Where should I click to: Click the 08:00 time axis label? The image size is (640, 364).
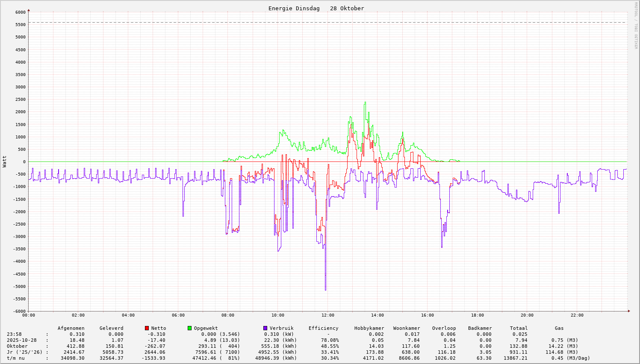[228, 315]
